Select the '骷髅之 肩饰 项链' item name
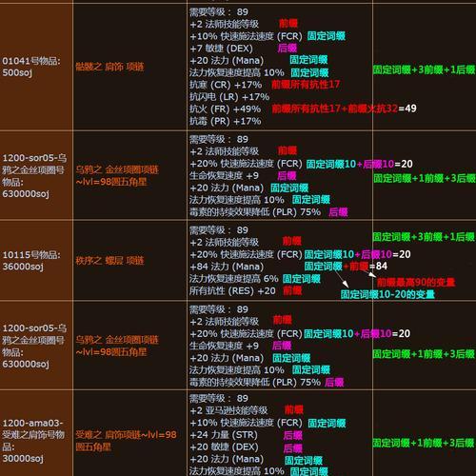The width and height of the screenshot is (476, 476). coord(109,67)
